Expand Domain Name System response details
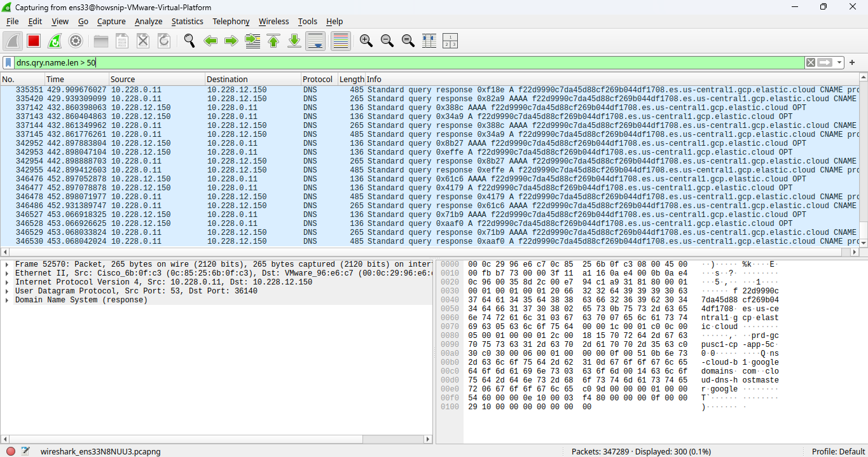Screen dimensions: 868x457 click(x=7, y=300)
